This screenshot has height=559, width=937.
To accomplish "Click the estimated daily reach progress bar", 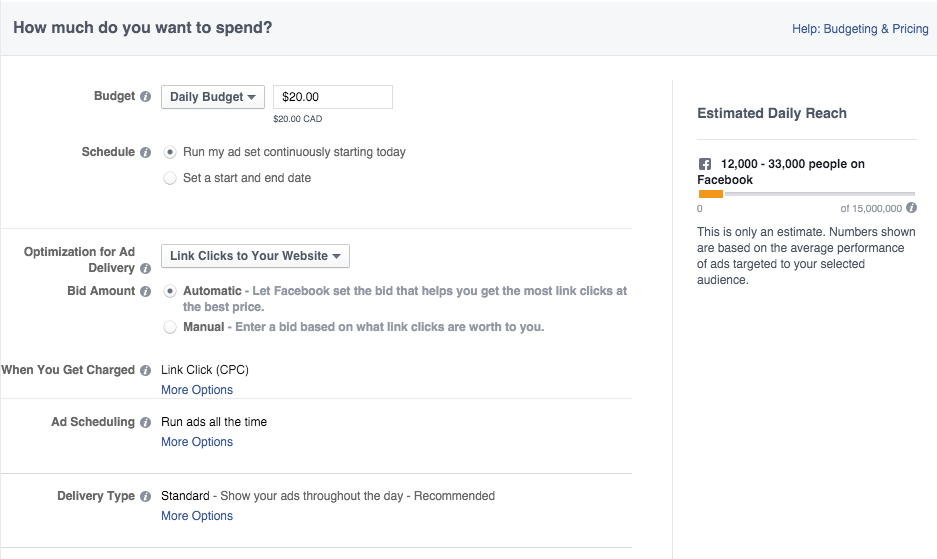I will [x=806, y=194].
